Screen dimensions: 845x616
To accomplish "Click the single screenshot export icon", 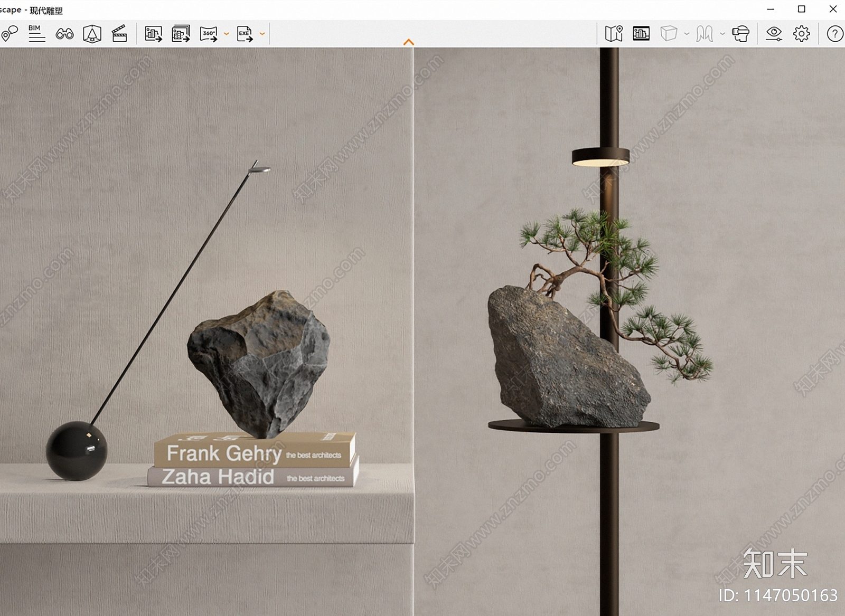I will 153,34.
